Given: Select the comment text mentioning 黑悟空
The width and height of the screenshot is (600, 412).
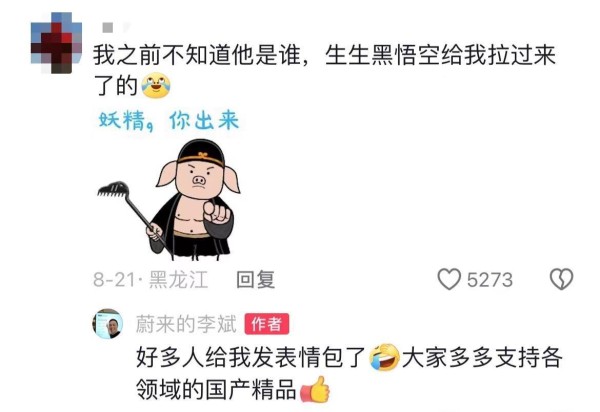Looking at the screenshot, I should point(324,70).
